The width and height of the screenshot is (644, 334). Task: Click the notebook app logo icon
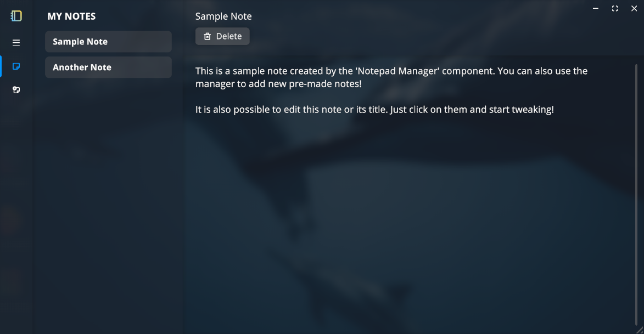click(16, 15)
